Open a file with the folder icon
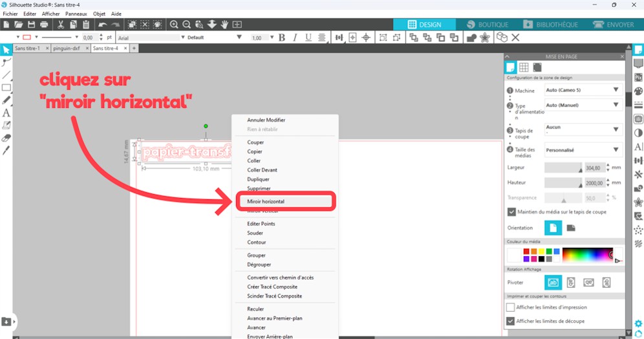The width and height of the screenshot is (644, 339). tap(19, 25)
